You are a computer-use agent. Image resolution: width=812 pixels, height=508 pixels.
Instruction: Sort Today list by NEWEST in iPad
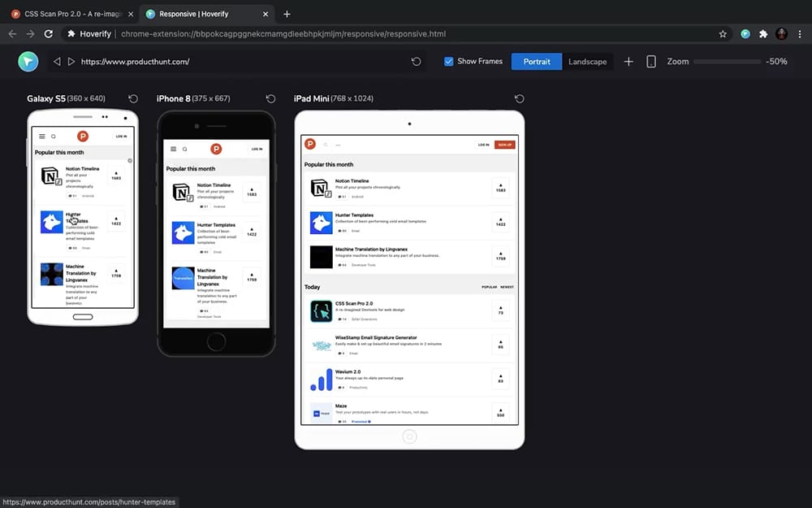coord(507,287)
